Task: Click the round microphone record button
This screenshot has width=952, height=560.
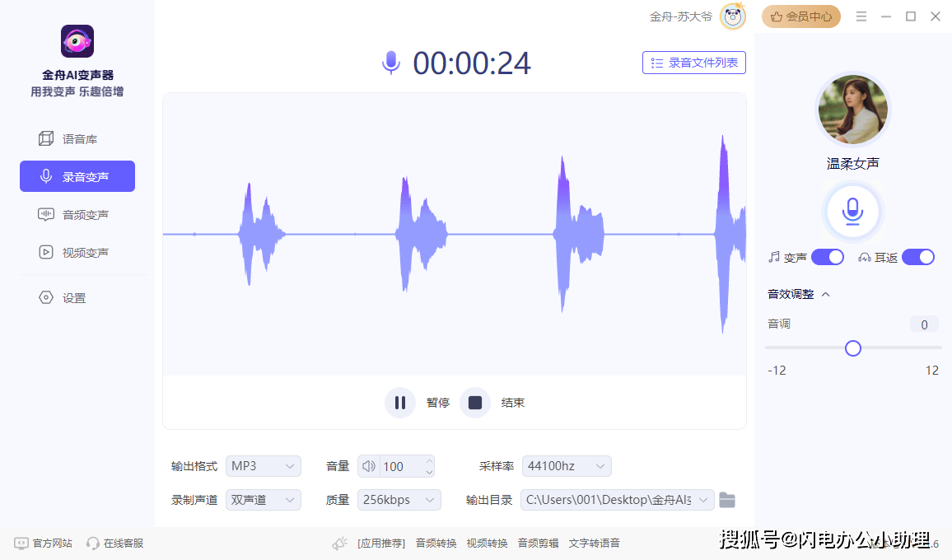Action: point(852,212)
